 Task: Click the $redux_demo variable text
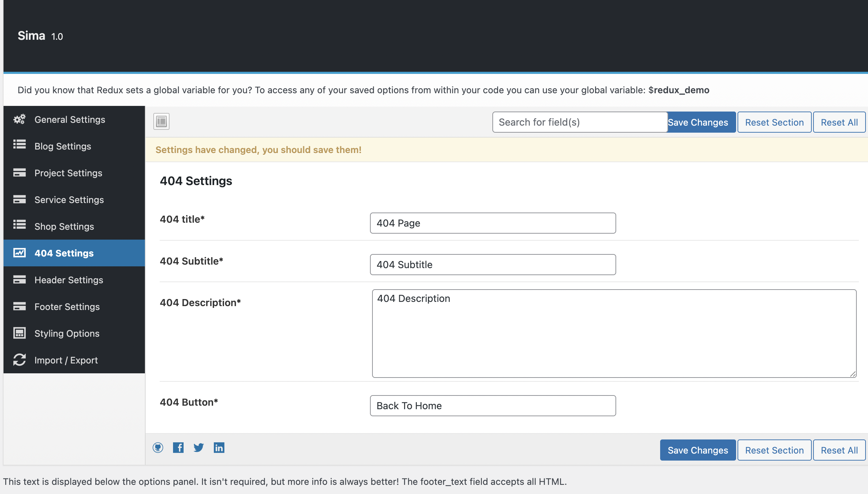[679, 90]
